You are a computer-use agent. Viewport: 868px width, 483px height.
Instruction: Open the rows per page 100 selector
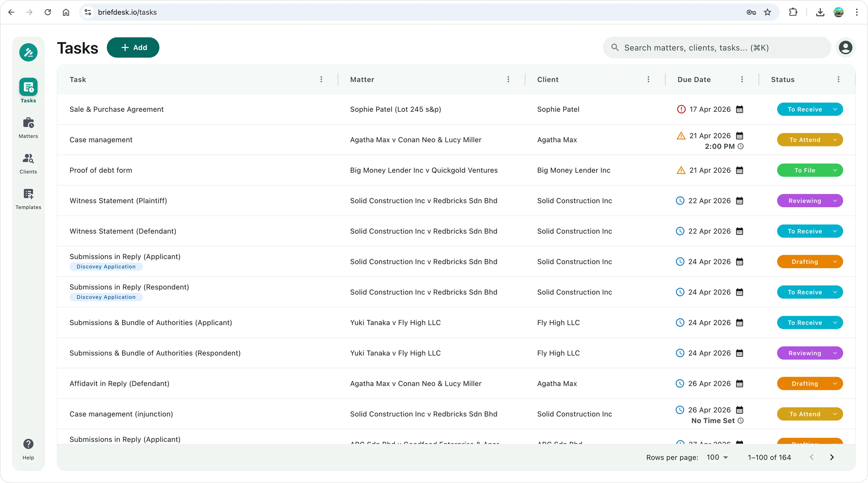pyautogui.click(x=717, y=457)
